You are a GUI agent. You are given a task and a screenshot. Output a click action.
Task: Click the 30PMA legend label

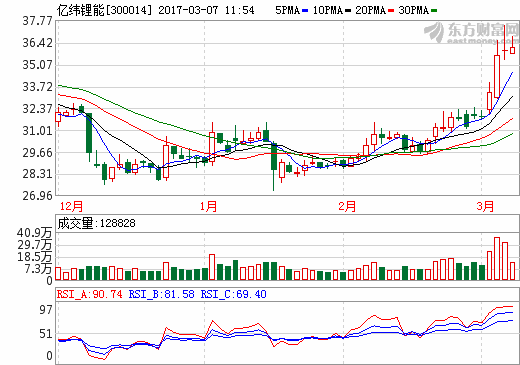coord(414,10)
